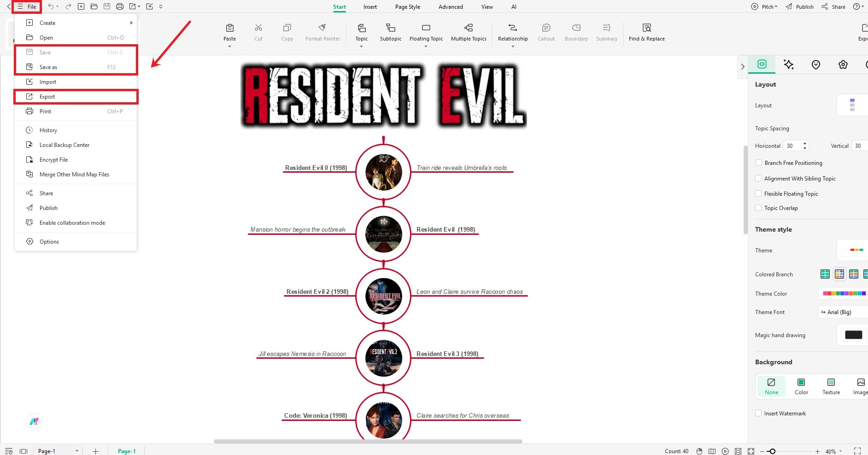Click the floating AI assistant icon
The image size is (868, 455).
[x=34, y=421]
